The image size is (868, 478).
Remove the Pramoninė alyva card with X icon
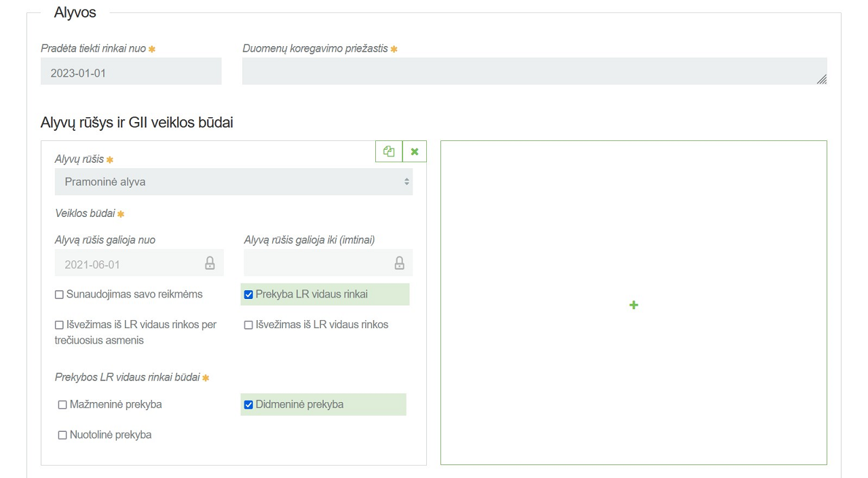415,151
